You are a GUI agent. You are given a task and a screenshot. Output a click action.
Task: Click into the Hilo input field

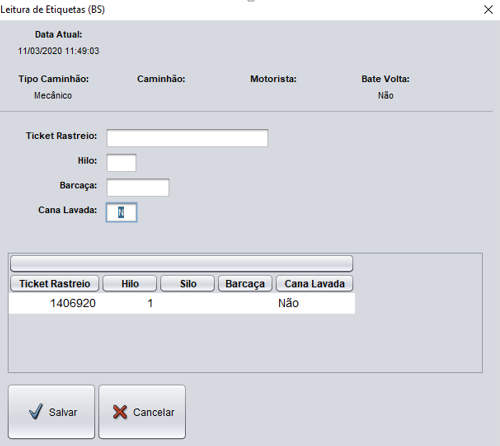pyautogui.click(x=121, y=163)
